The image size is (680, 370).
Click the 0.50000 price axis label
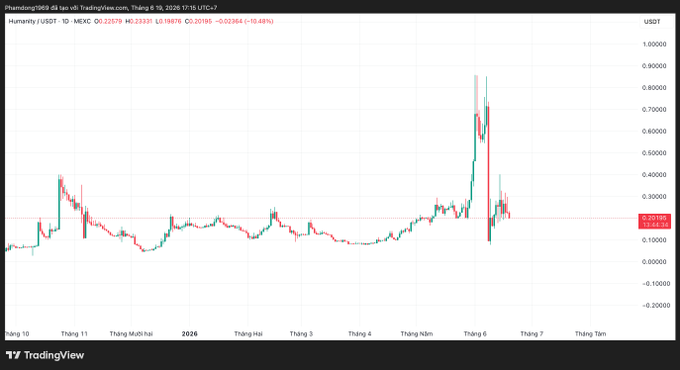[654, 153]
